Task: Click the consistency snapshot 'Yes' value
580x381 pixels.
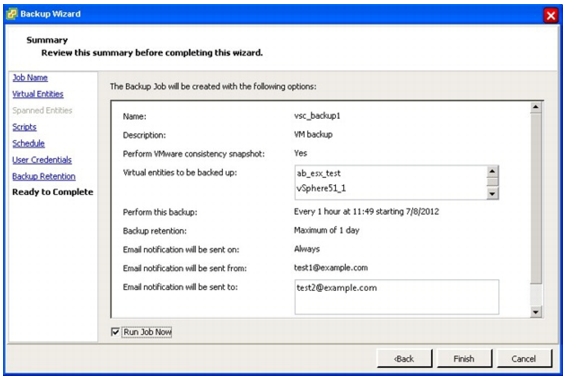Action: pyautogui.click(x=300, y=153)
